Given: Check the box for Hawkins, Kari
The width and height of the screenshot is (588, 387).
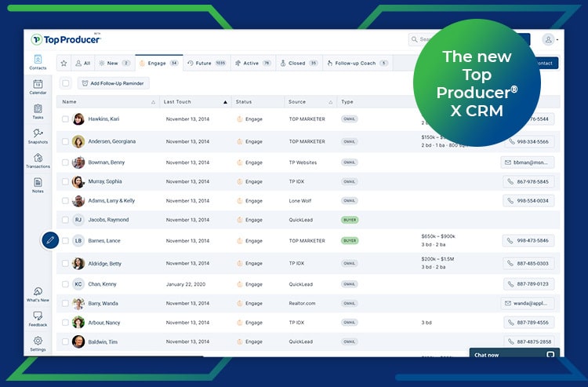Looking at the screenshot, I should click(65, 119).
